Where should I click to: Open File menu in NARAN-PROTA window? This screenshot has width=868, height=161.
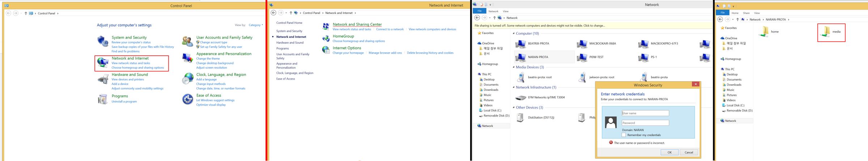[723, 13]
